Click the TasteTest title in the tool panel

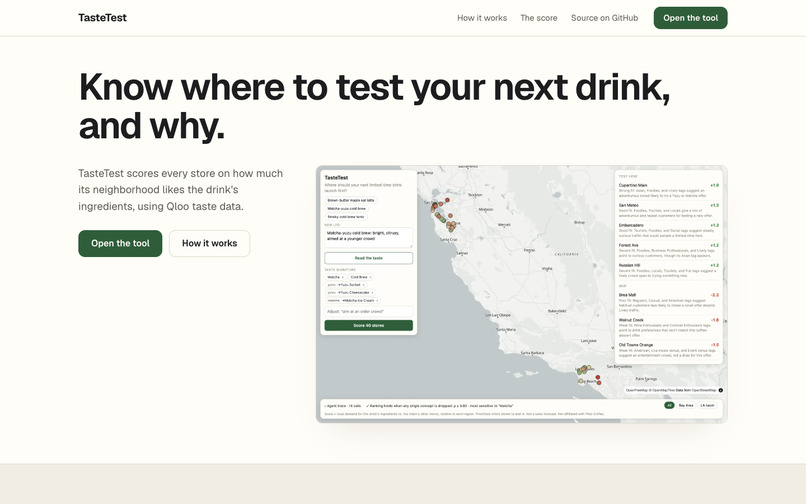tap(336, 177)
